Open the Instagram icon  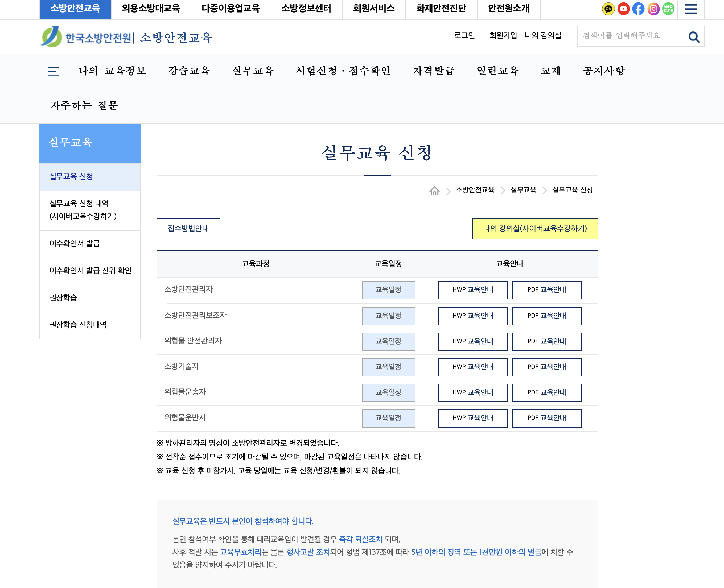coord(653,9)
